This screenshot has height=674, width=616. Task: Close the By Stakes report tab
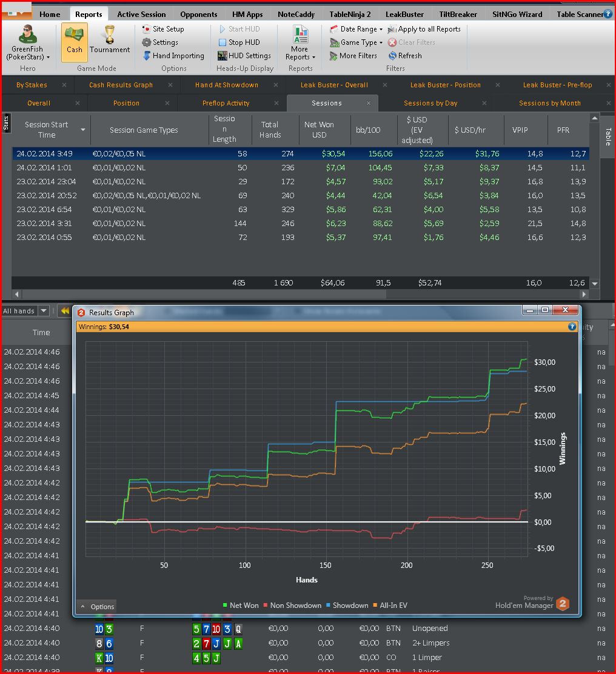pos(64,85)
